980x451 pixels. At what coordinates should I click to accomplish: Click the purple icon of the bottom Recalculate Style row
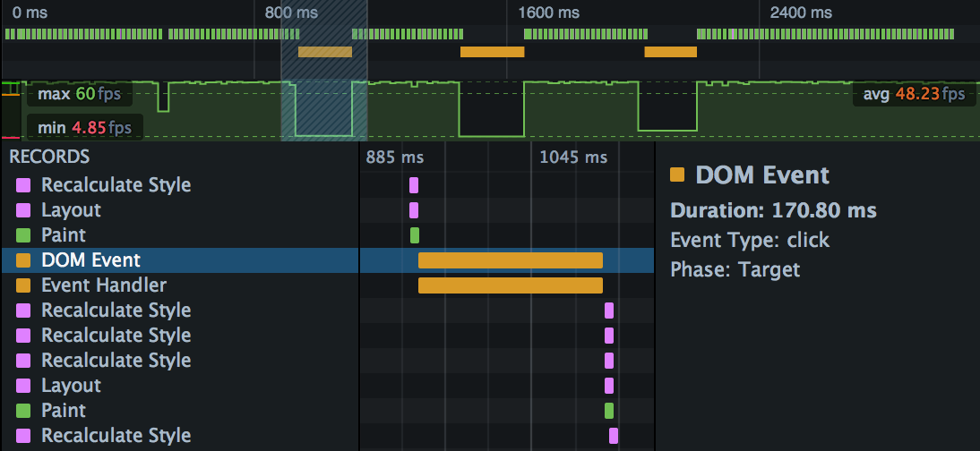pyautogui.click(x=23, y=436)
